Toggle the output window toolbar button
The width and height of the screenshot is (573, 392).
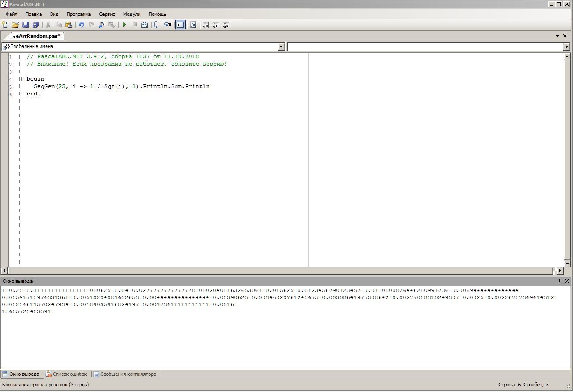pyautogui.click(x=180, y=25)
